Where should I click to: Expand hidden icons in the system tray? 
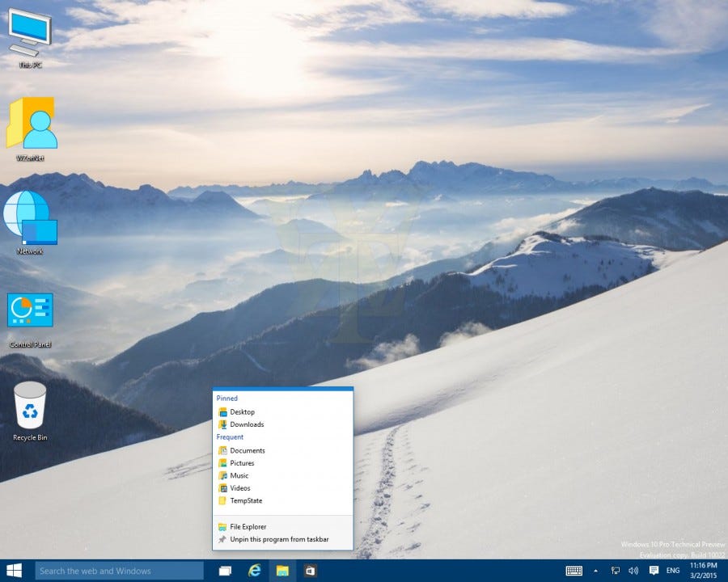tap(595, 570)
